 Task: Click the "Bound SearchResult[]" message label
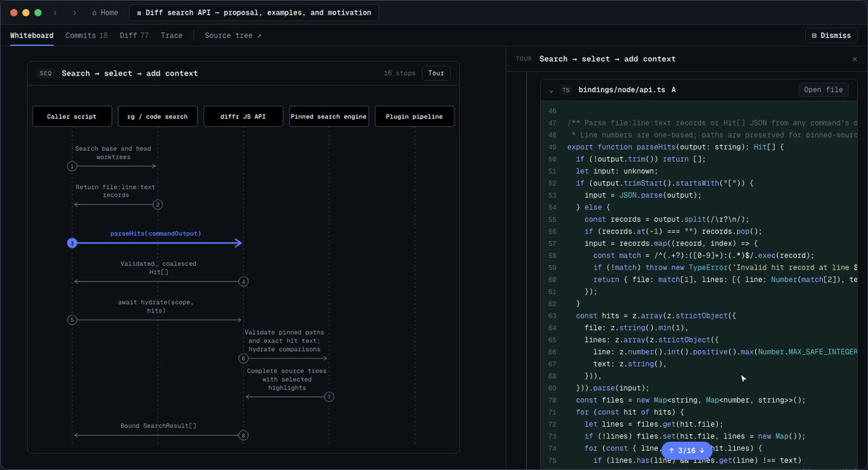(158, 426)
